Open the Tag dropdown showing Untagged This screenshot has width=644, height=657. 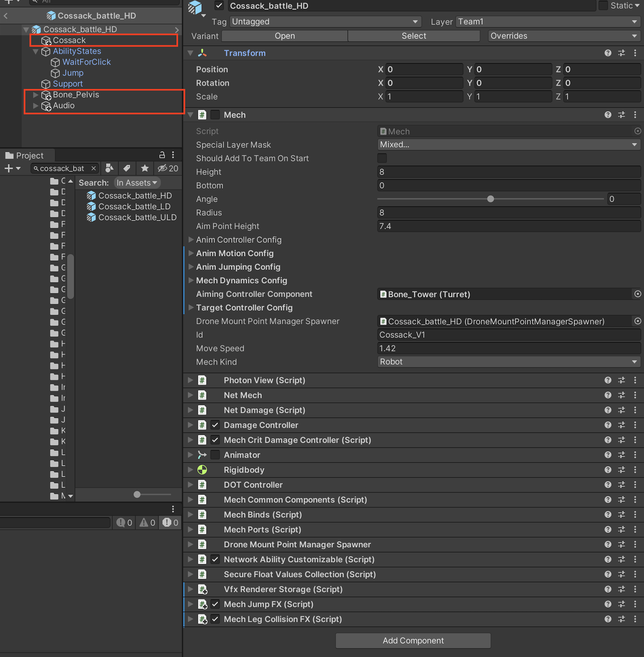coord(325,22)
